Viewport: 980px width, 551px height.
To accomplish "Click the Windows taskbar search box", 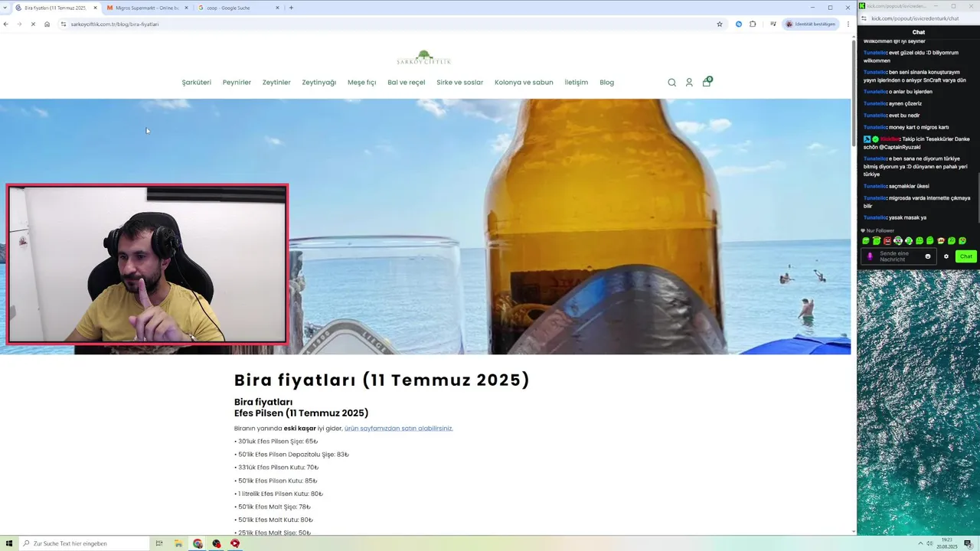I will pyautogui.click(x=83, y=543).
